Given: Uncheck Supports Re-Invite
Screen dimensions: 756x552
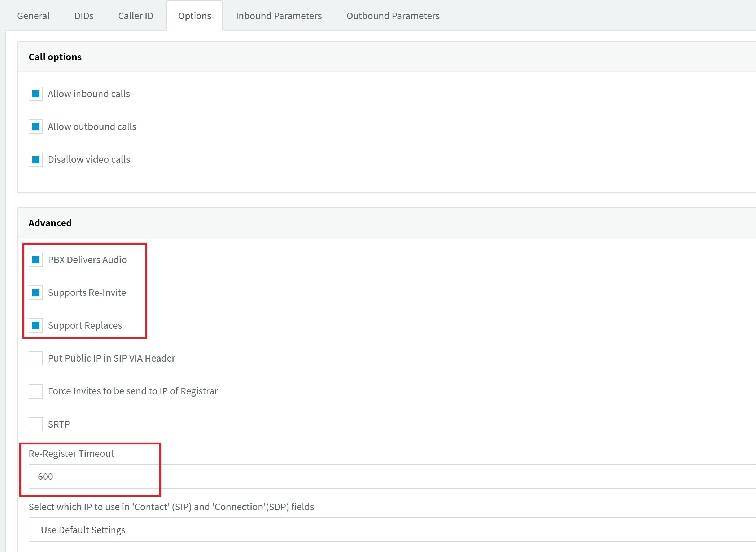Looking at the screenshot, I should [36, 293].
